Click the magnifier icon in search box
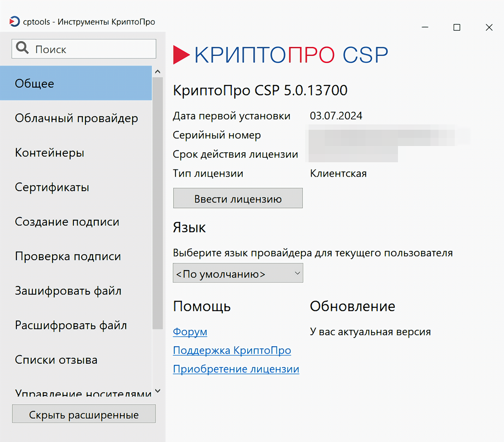The height and width of the screenshot is (442, 504). (x=22, y=48)
